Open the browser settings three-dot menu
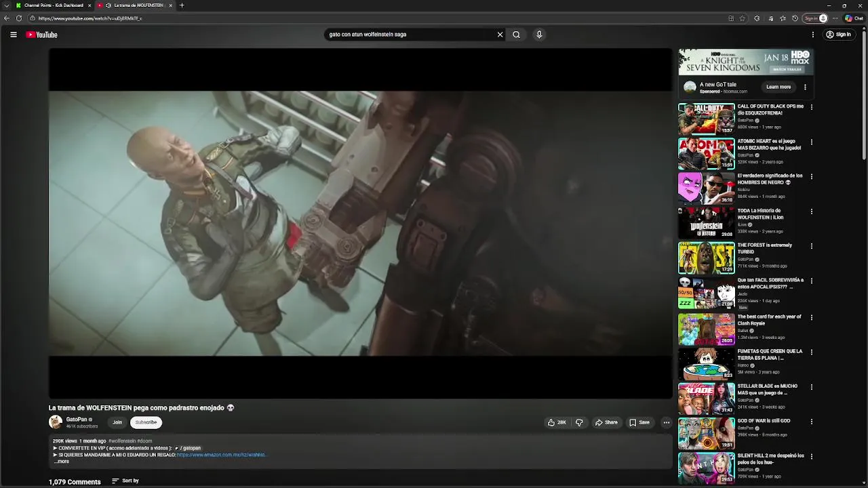This screenshot has width=868, height=488. coord(835,18)
